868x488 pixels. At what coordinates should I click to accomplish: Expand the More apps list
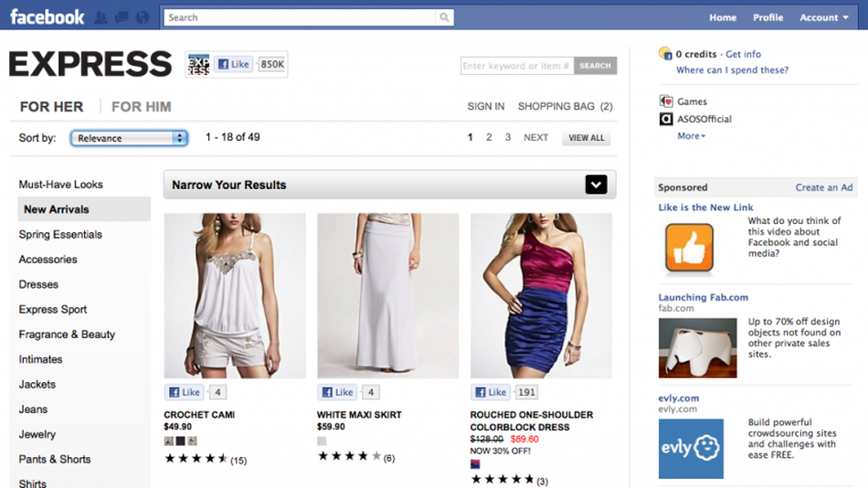pos(691,136)
